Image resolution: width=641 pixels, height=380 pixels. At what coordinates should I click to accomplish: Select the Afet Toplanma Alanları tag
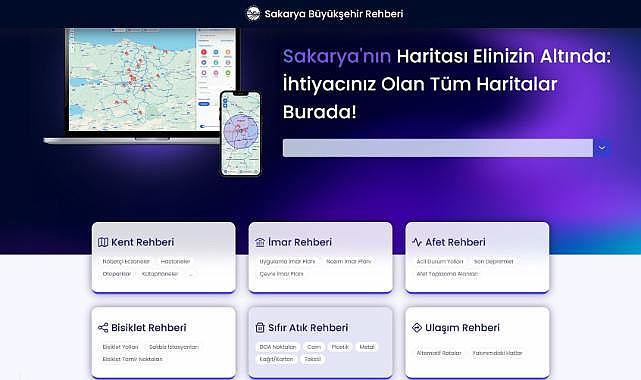[447, 274]
